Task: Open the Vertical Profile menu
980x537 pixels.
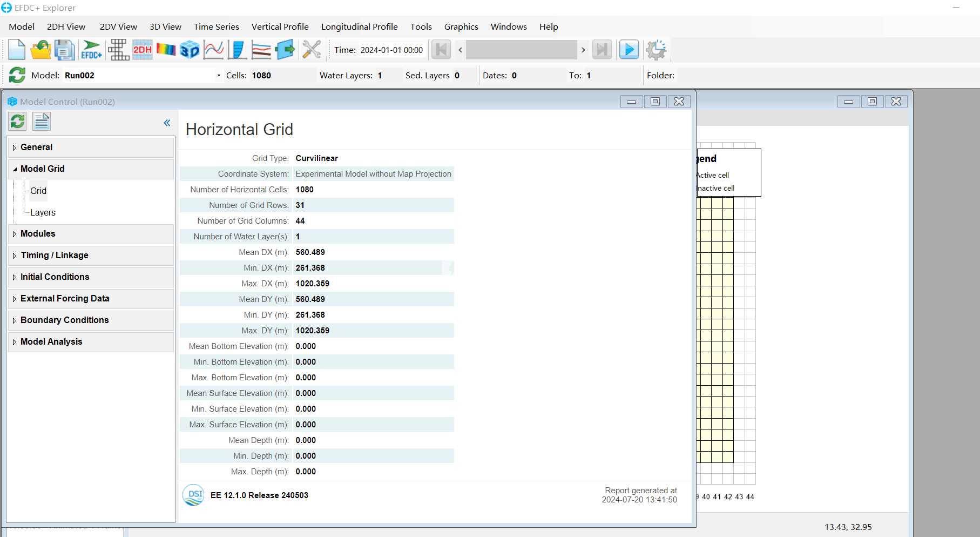Action: (280, 26)
